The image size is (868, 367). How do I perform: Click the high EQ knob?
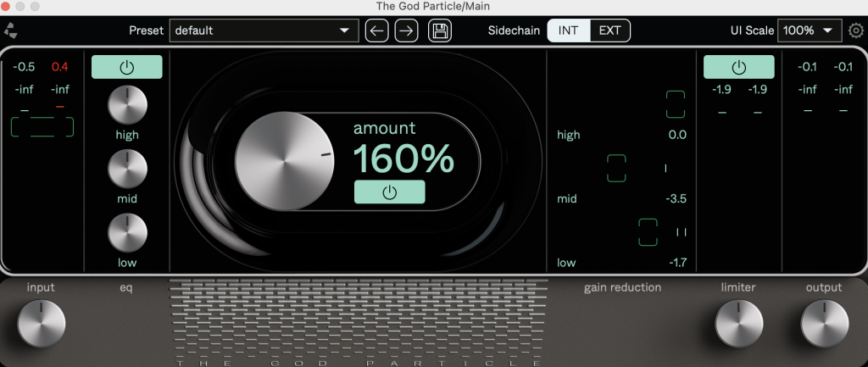click(127, 105)
